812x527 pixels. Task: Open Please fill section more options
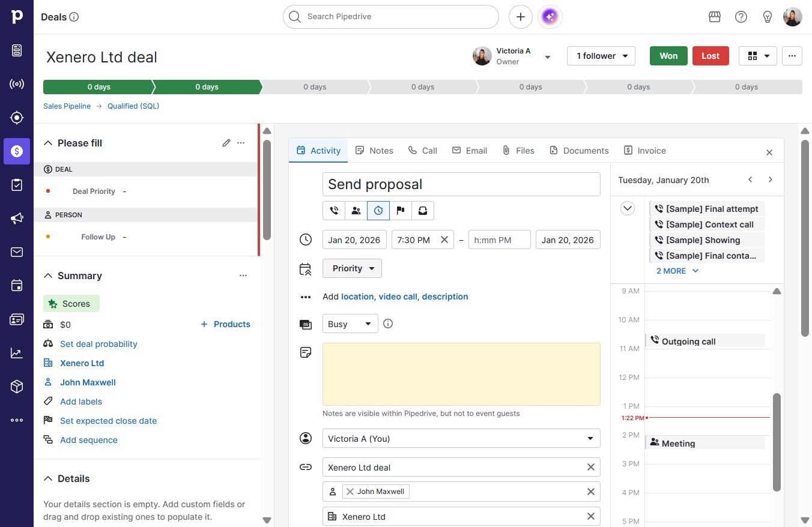[x=241, y=143]
